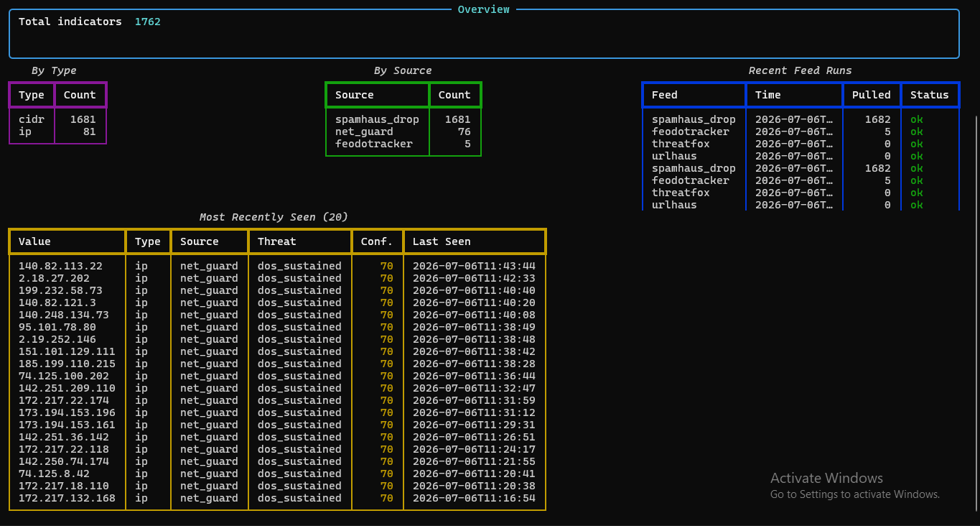Select the Status column header
Viewport: 980px width, 526px height.
[930, 95]
